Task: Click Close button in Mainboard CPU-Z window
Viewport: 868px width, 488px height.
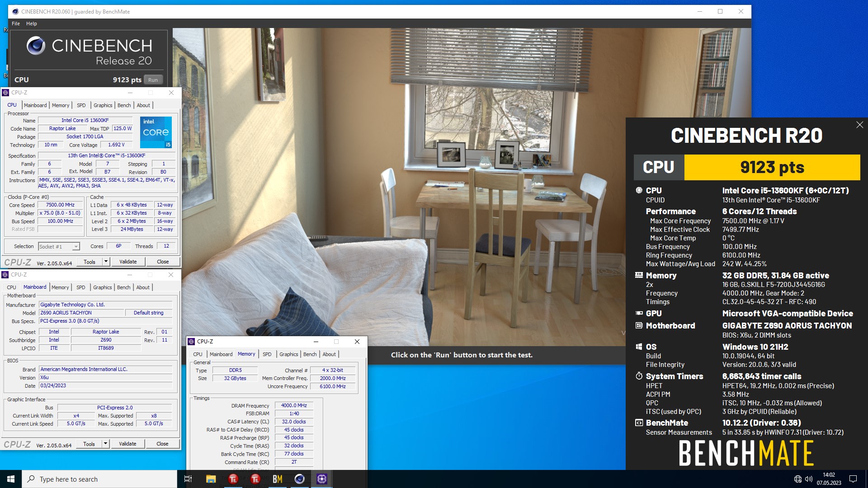Action: tap(162, 444)
